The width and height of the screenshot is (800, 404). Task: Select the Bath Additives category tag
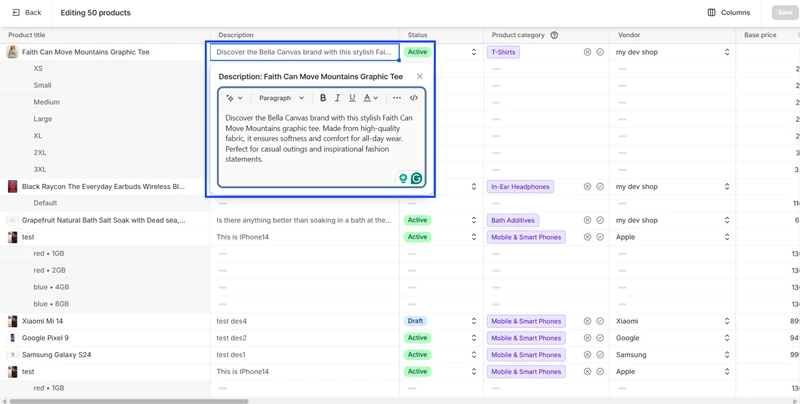click(513, 220)
